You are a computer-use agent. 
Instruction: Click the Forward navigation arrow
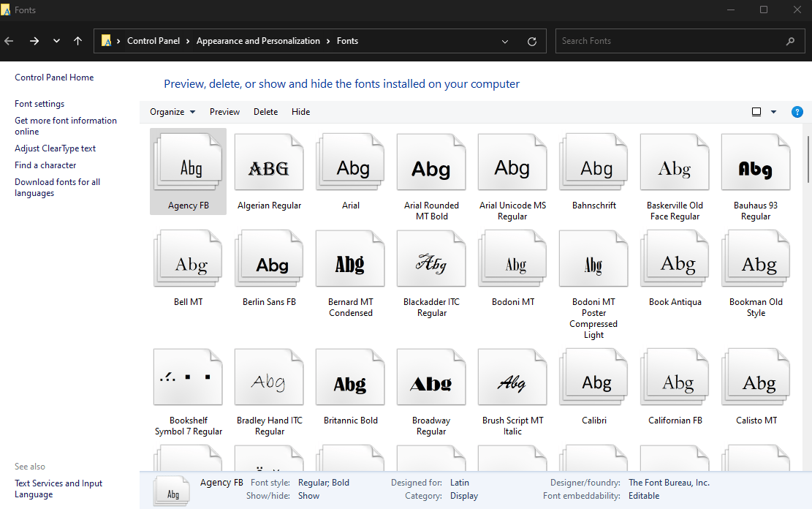tap(34, 41)
